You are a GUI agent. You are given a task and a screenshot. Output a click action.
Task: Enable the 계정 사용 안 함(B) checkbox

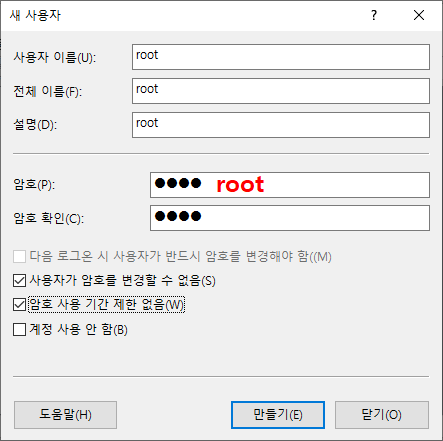click(x=19, y=330)
